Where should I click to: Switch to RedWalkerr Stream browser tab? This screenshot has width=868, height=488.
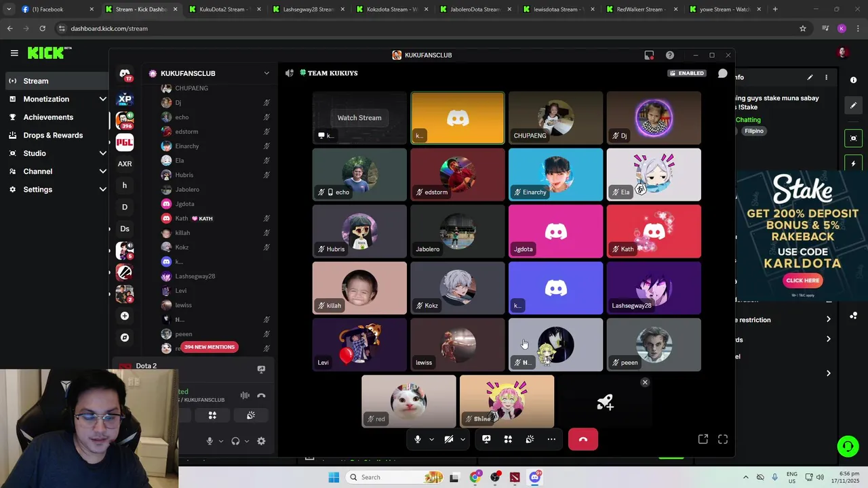(x=642, y=9)
